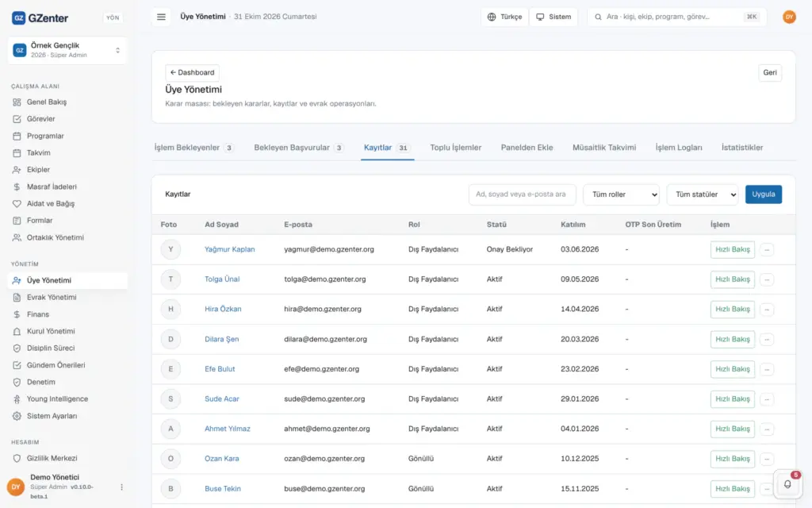The width and height of the screenshot is (812, 508).
Task: Open the notifications bell icon
Action: tap(787, 484)
